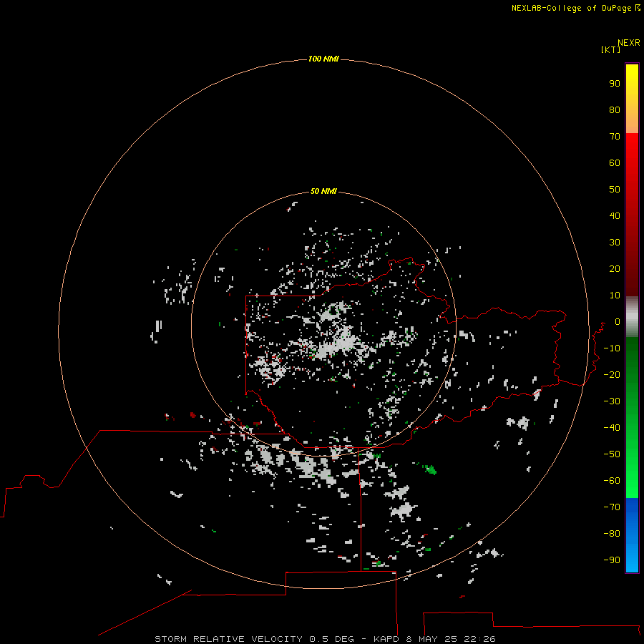644x644 pixels.
Task: Click the -80 value on the velocity scale
Action: [x=612, y=534]
